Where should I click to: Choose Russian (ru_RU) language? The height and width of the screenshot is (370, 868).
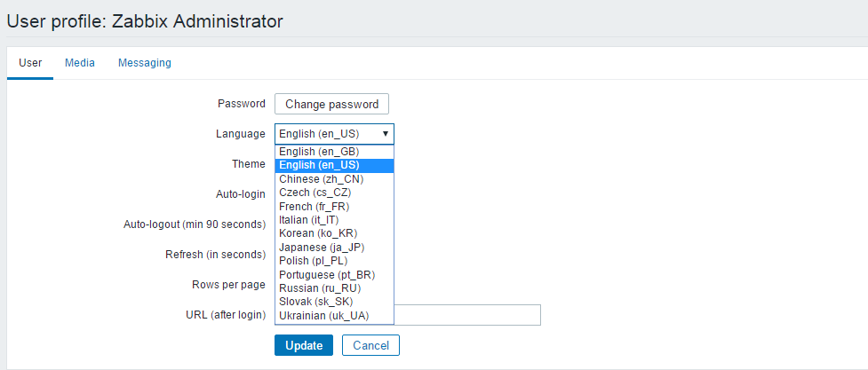[x=333, y=288]
